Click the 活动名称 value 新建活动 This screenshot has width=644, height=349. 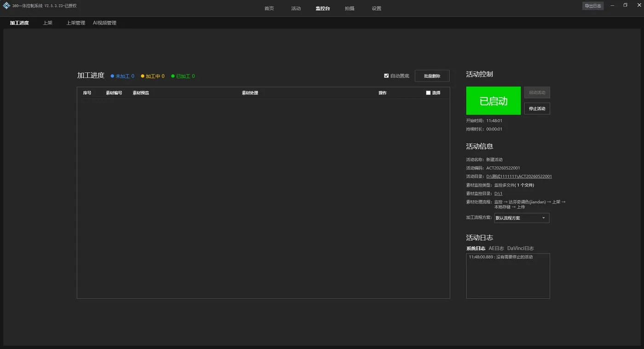click(x=494, y=160)
